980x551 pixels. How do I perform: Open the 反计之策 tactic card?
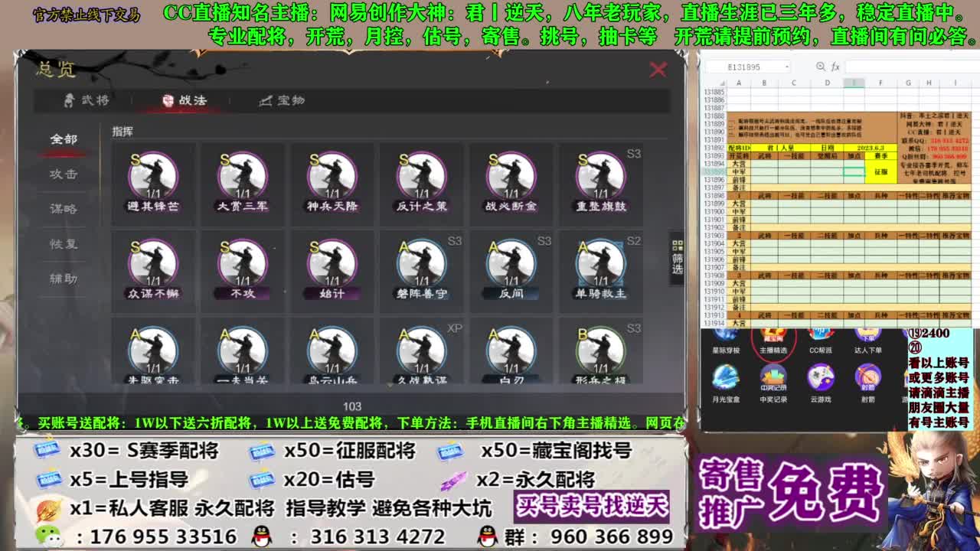pyautogui.click(x=421, y=183)
